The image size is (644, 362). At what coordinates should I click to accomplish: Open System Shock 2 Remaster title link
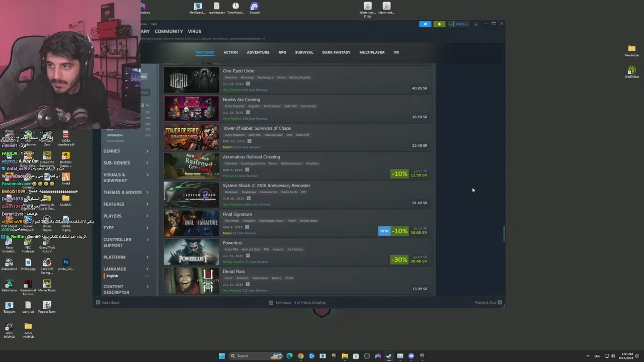266,186
